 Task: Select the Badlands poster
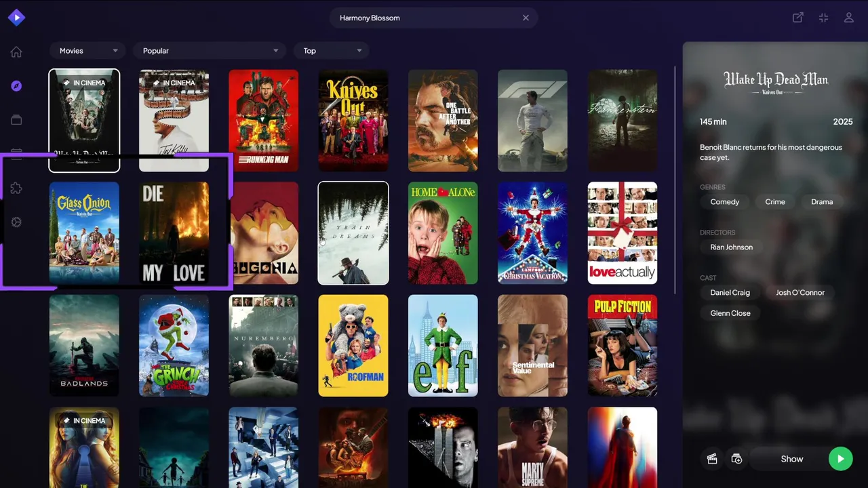point(84,346)
